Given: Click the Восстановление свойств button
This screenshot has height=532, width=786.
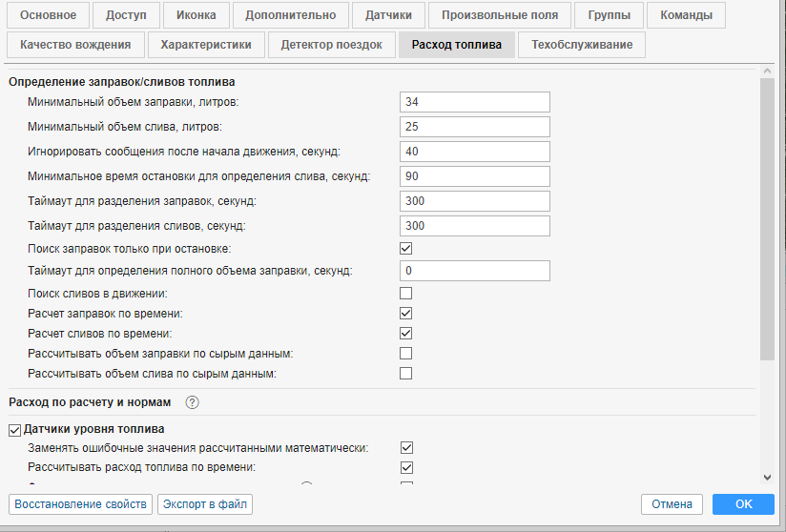Looking at the screenshot, I should coord(80,504).
